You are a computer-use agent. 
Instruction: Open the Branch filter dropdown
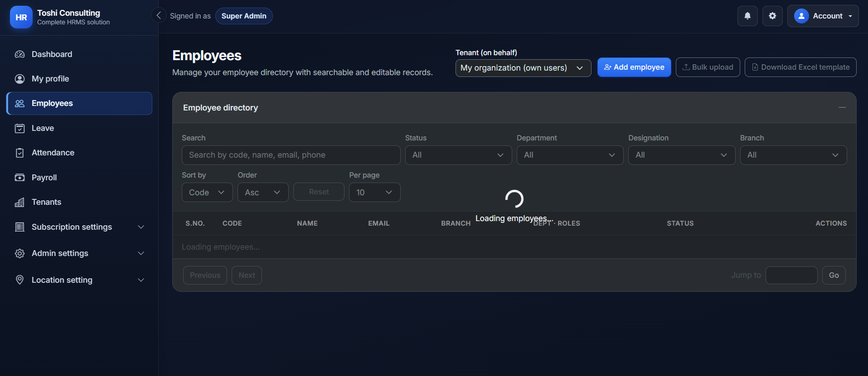793,155
